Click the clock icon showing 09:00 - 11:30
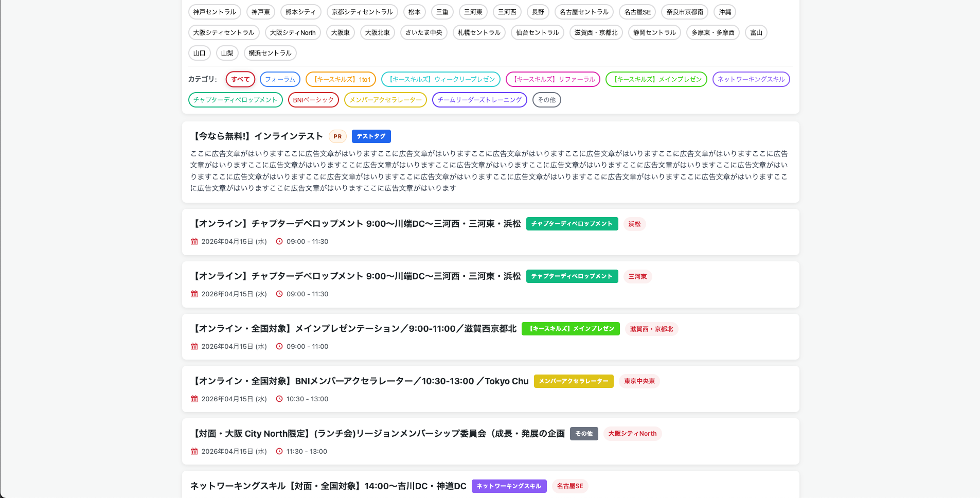Viewport: 980px width, 498px height. pos(279,241)
